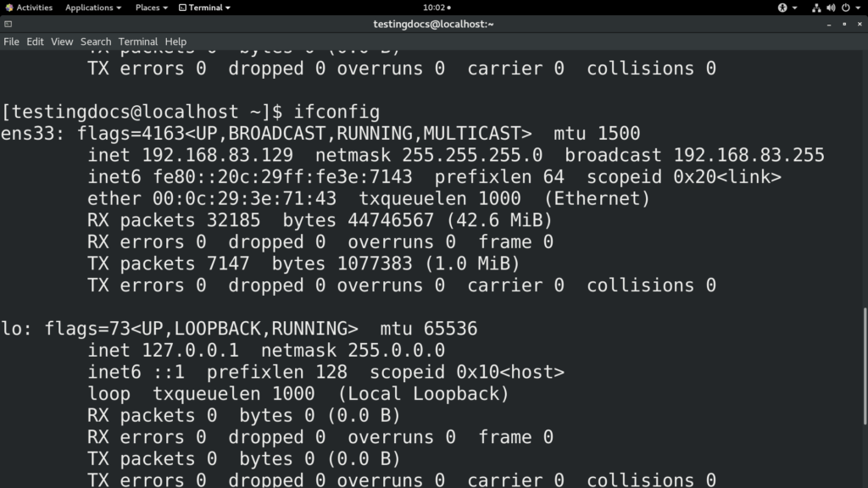The image size is (868, 488).
Task: Click the volume speaker icon
Action: [x=831, y=8]
